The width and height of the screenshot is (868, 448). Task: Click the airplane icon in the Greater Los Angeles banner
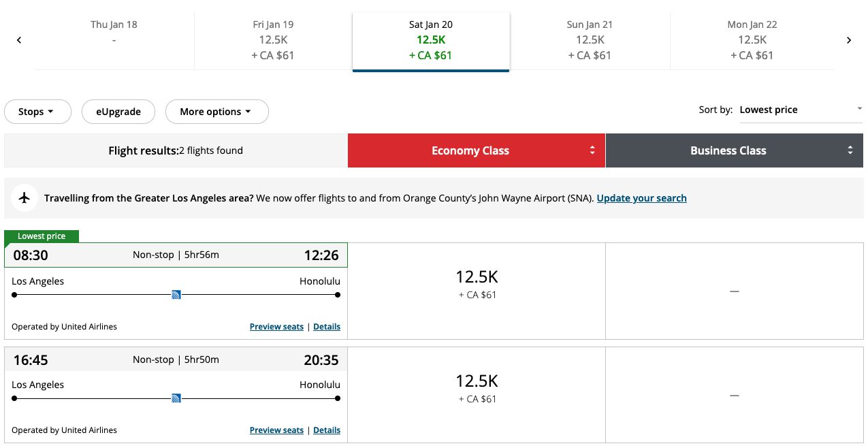pyautogui.click(x=25, y=197)
